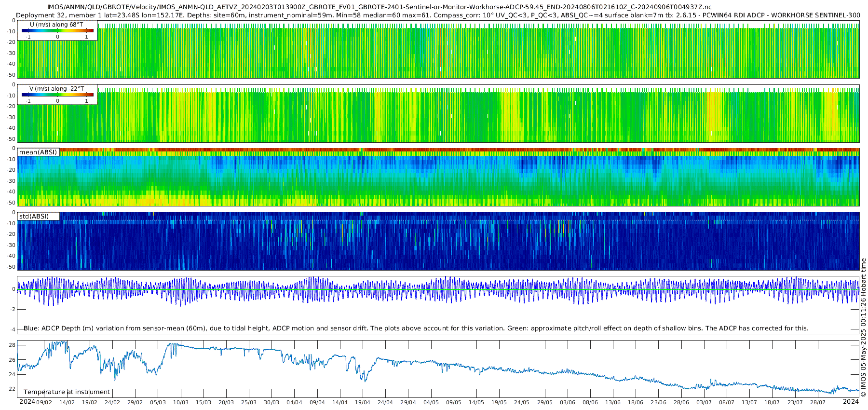Click the 'V (m/s) along -22°T' label
868x410 pixels.
point(56,89)
